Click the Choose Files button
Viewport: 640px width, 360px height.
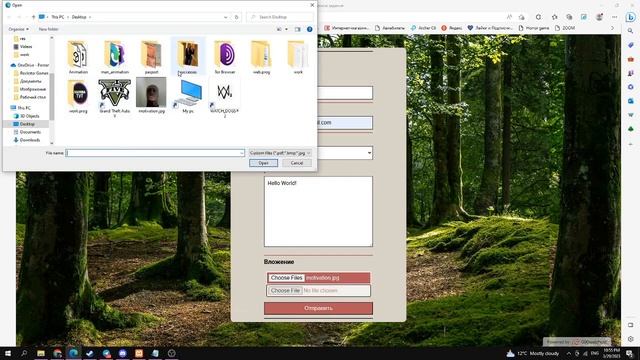click(286, 278)
